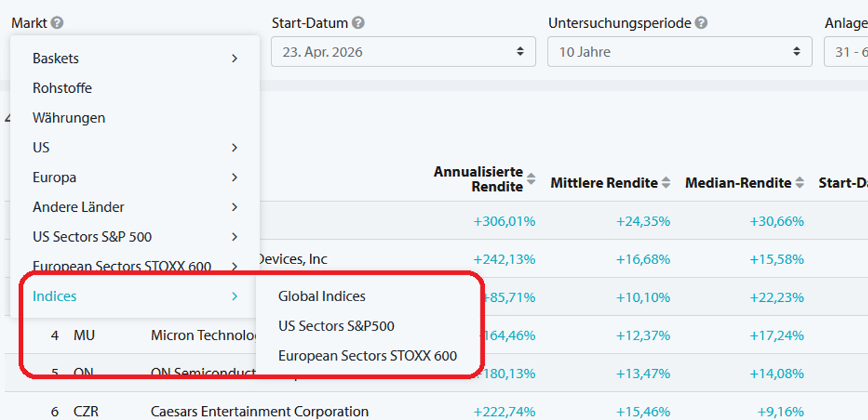
Task: Click the help icon beside Start-Datum
Action: pos(357,22)
